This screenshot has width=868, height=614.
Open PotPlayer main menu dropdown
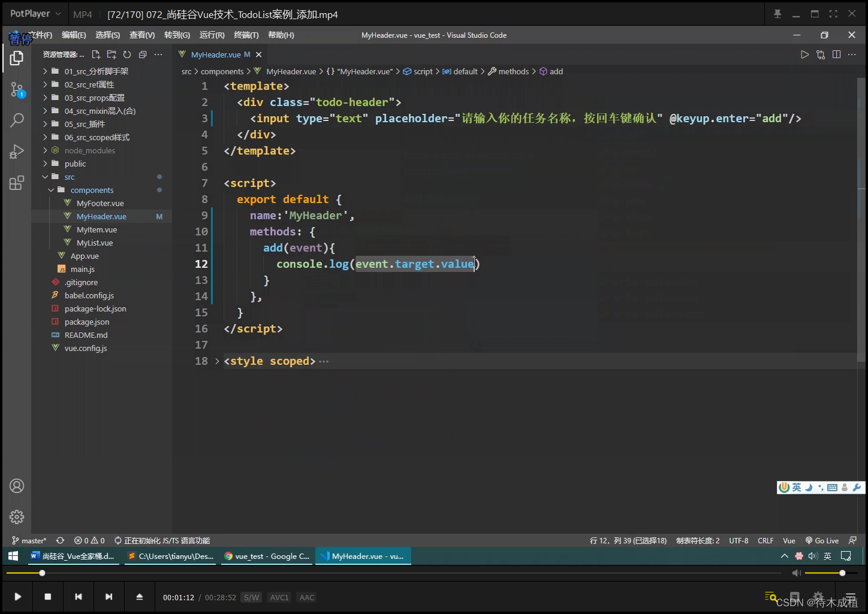click(35, 14)
